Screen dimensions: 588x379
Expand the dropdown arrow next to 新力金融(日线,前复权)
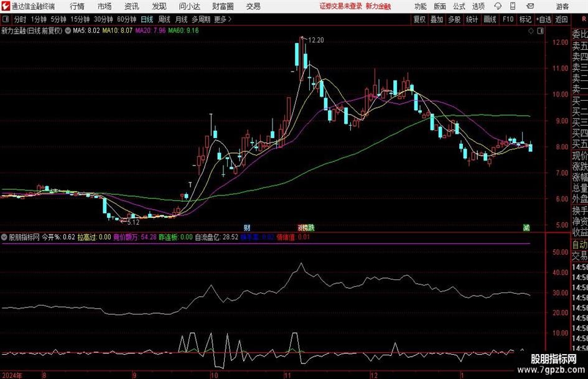68,30
